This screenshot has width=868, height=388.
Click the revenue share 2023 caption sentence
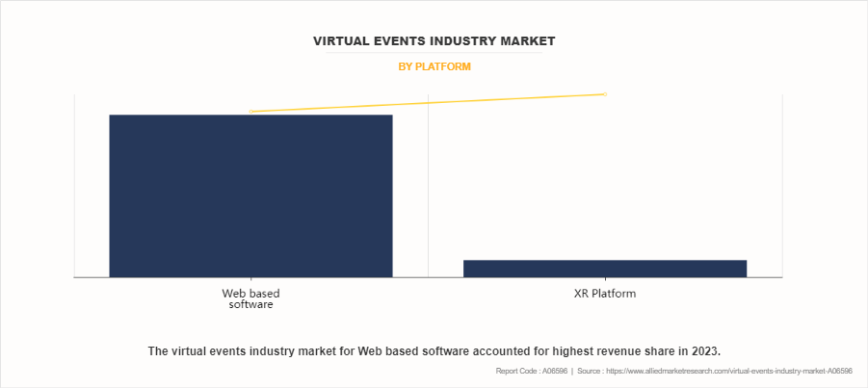(434, 350)
